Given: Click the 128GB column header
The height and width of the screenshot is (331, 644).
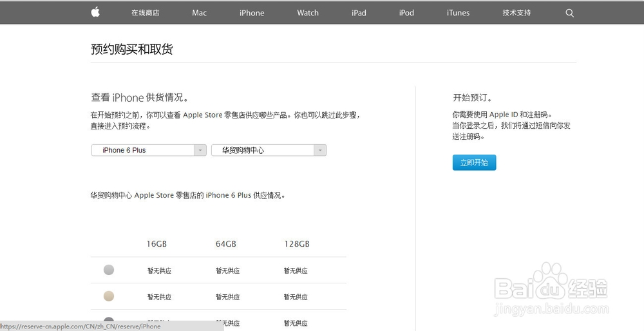Looking at the screenshot, I should (x=296, y=244).
